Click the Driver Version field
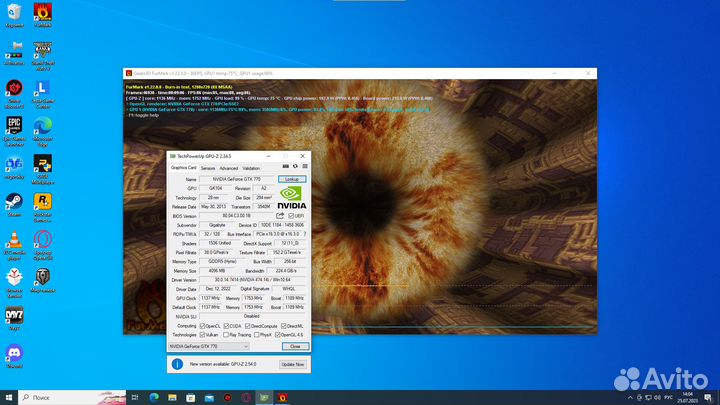This screenshot has width=720, height=405. (253, 280)
